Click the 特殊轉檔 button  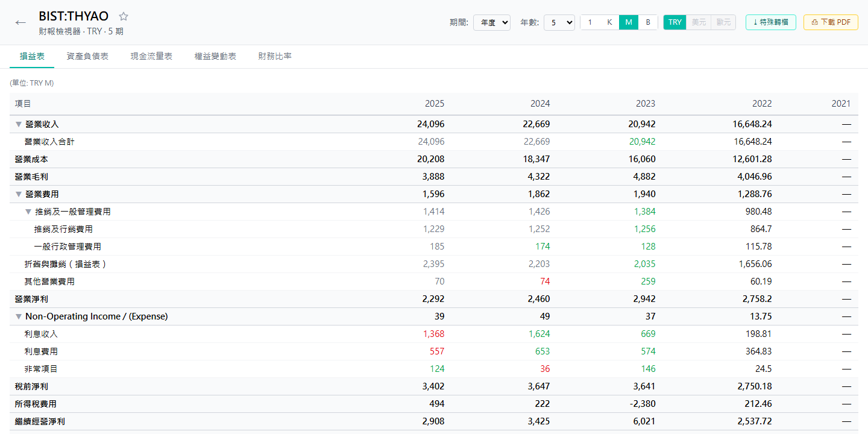tap(771, 22)
